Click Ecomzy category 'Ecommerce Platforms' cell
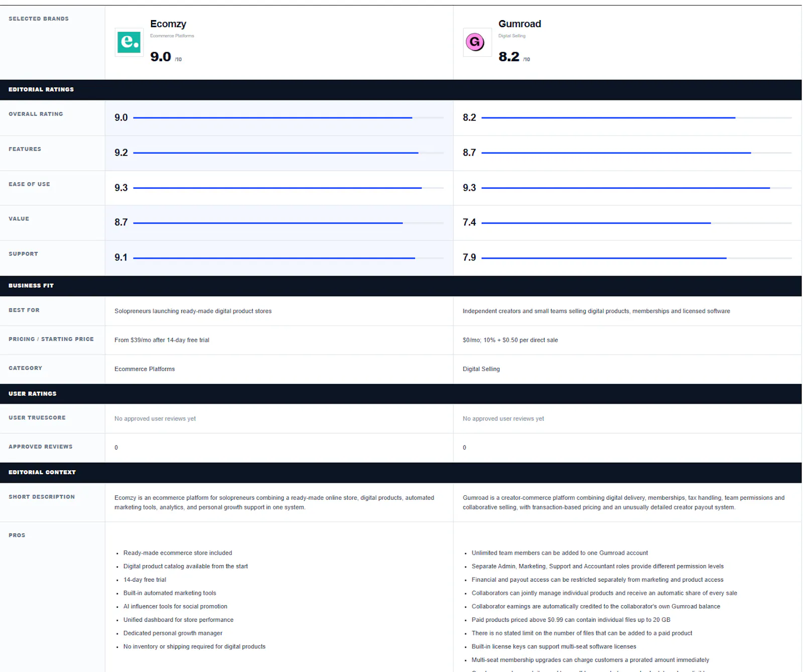The image size is (803, 672). coord(145,369)
